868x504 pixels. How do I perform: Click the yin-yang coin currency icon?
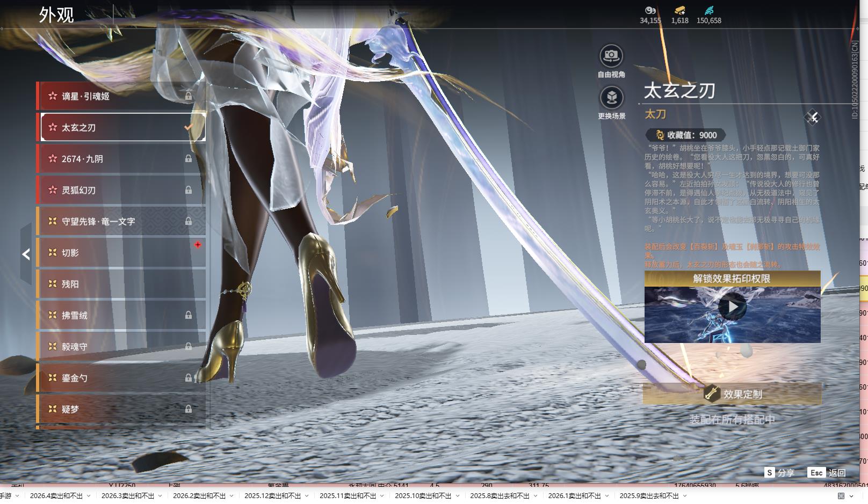[650, 10]
